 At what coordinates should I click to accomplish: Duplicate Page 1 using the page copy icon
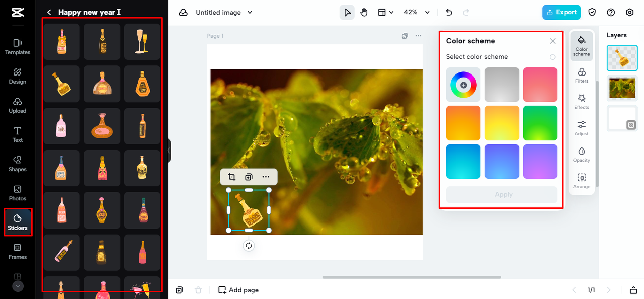tap(405, 36)
